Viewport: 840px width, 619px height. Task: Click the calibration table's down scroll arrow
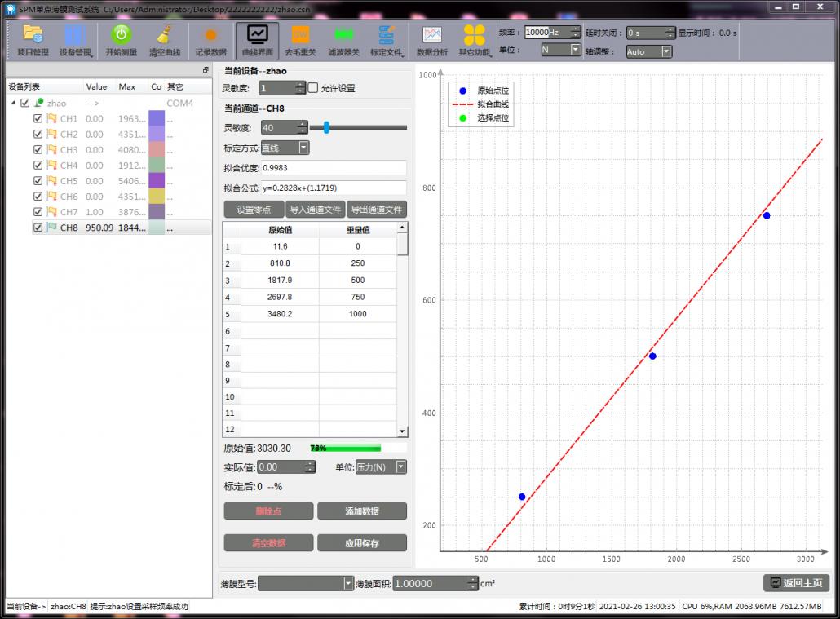tap(402, 431)
